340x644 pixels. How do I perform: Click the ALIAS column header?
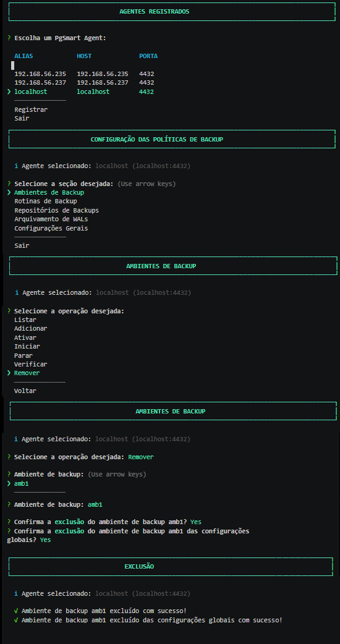[23, 56]
